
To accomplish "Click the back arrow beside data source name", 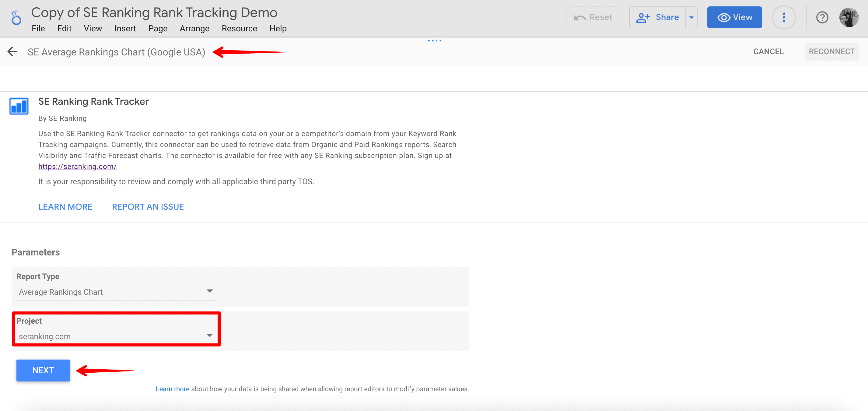I will coord(12,51).
